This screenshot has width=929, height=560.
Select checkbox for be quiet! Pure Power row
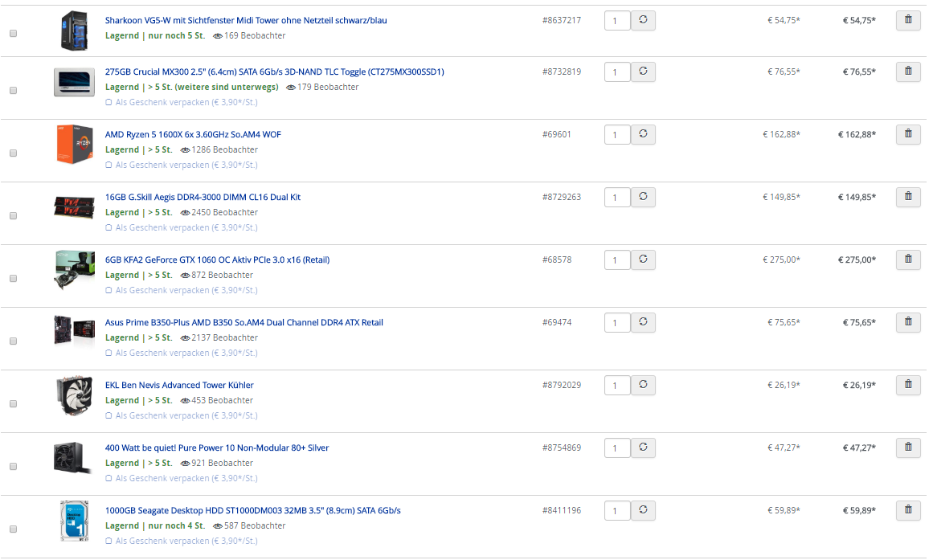(x=13, y=467)
